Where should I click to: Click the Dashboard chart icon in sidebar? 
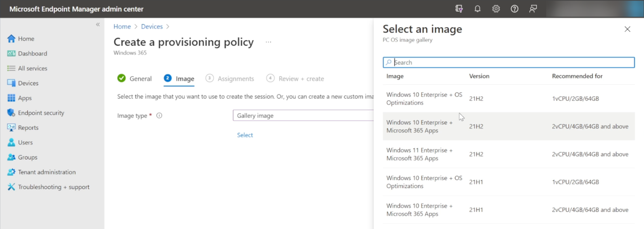tap(11, 53)
